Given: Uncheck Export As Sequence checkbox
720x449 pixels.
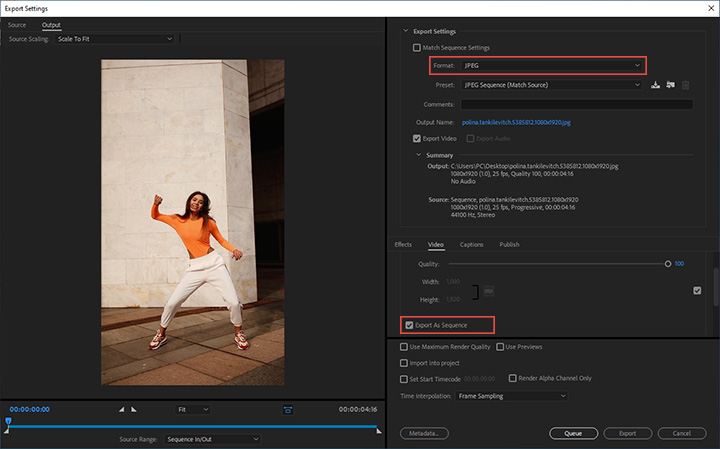Looking at the screenshot, I should pyautogui.click(x=410, y=325).
